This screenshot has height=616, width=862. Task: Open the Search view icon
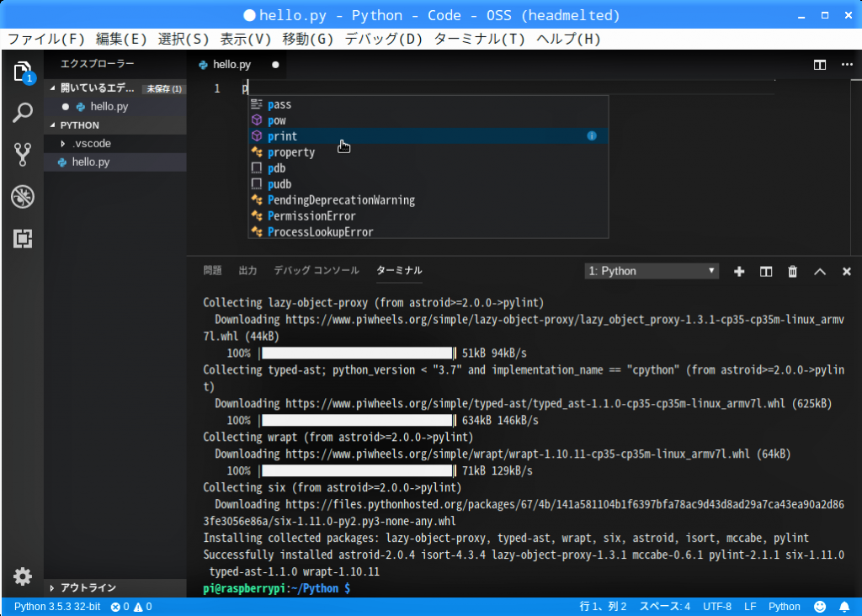(23, 114)
